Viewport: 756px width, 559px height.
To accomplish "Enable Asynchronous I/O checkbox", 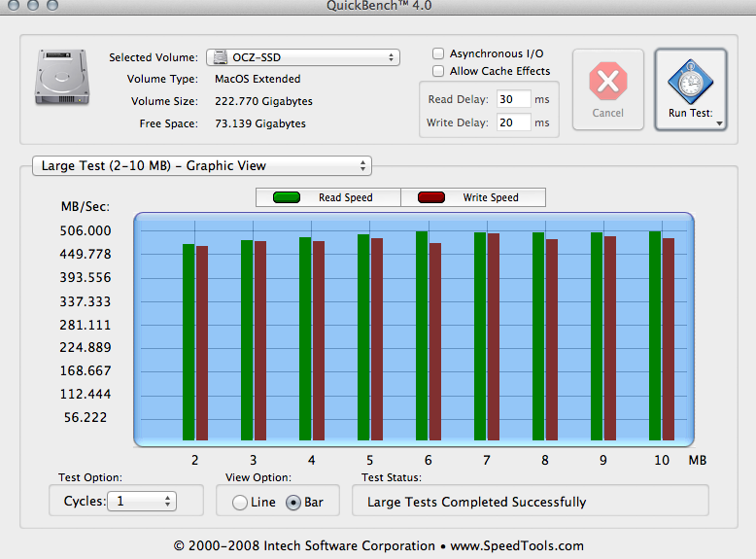I will coord(438,53).
